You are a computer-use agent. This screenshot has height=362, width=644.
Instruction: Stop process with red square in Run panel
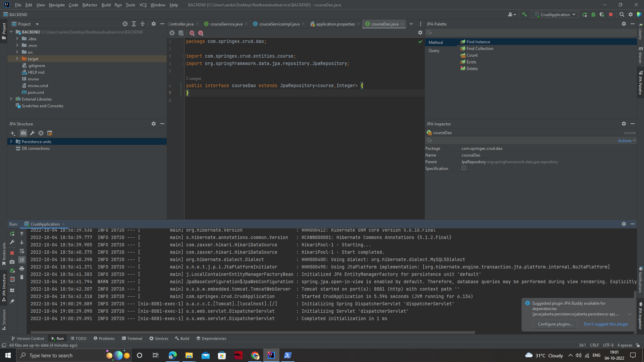coord(12,253)
